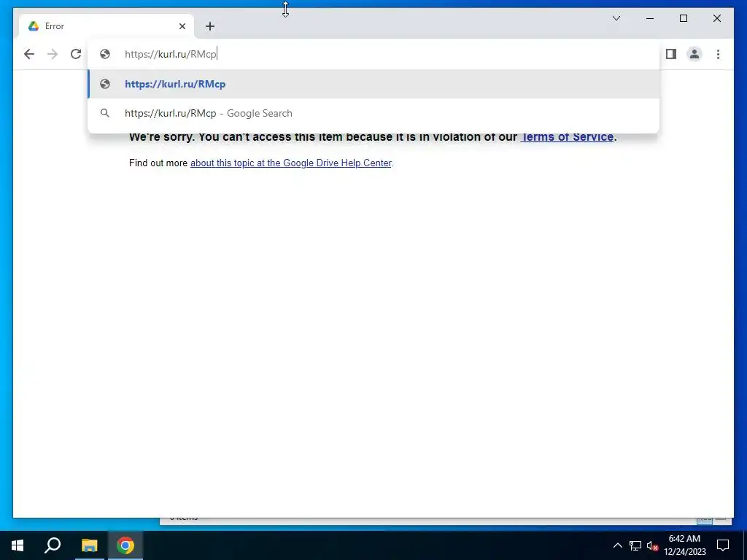Close the Error tab

[182, 26]
